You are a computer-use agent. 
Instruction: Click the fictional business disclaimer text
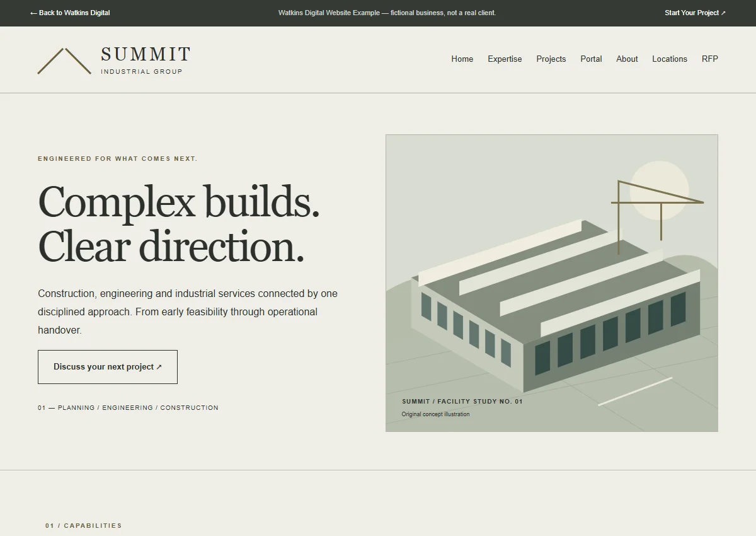pos(387,13)
